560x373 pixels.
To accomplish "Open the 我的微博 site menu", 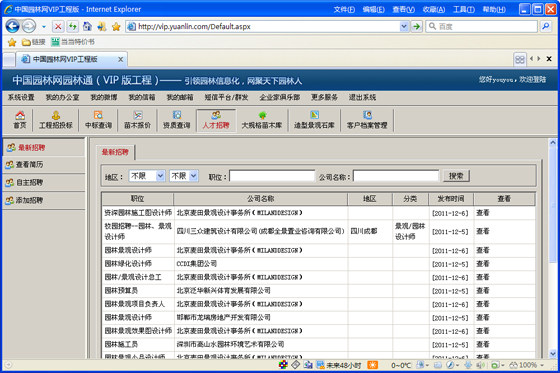I will coord(104,97).
